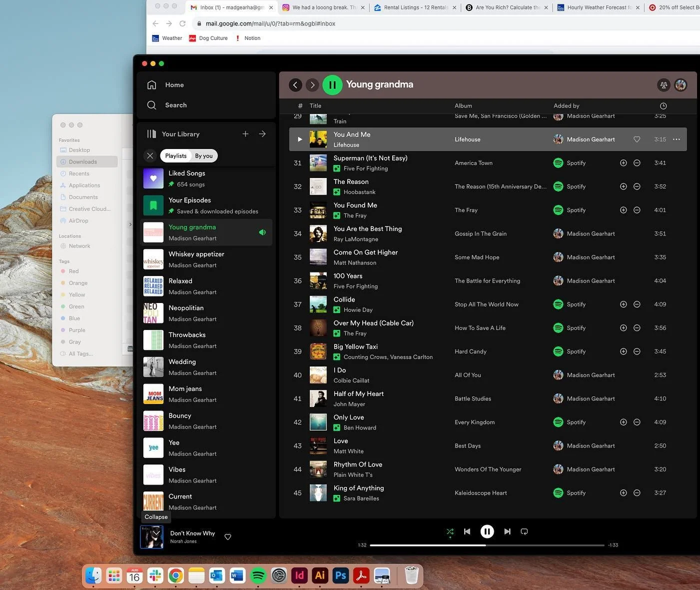The height and width of the screenshot is (590, 700).
Task: Remove The Reason recommendation
Action: (637, 186)
